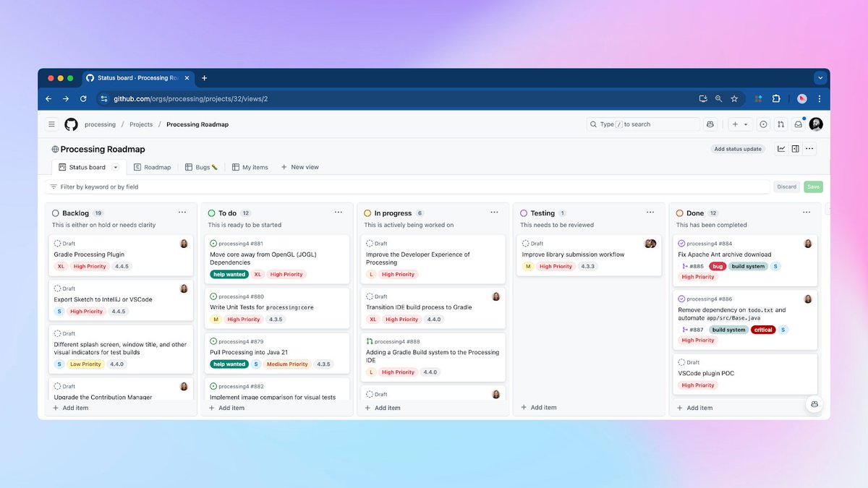Click the Copilot floating button at bottom right
Screen dimensions: 868x488
click(x=814, y=404)
